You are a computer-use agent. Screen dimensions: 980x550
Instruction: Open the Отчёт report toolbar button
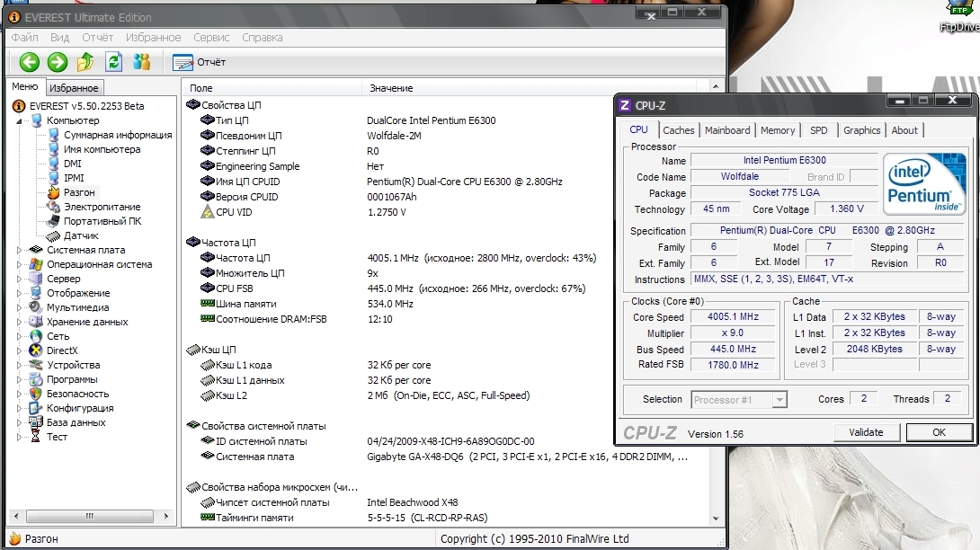pyautogui.click(x=199, y=63)
